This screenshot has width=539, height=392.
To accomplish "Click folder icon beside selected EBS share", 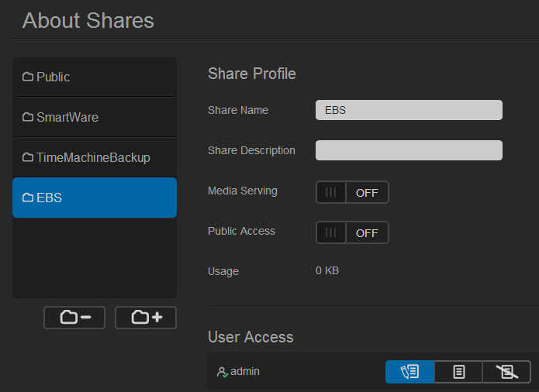I will click(x=28, y=198).
